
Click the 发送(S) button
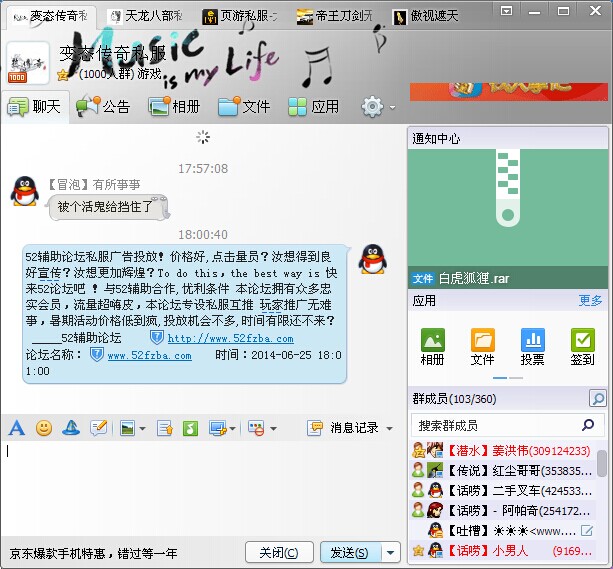point(350,553)
